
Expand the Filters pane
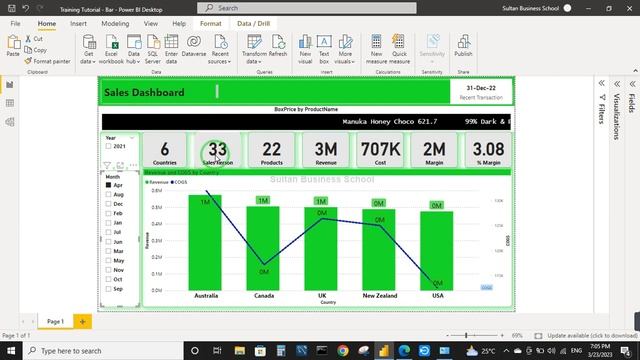tap(602, 83)
